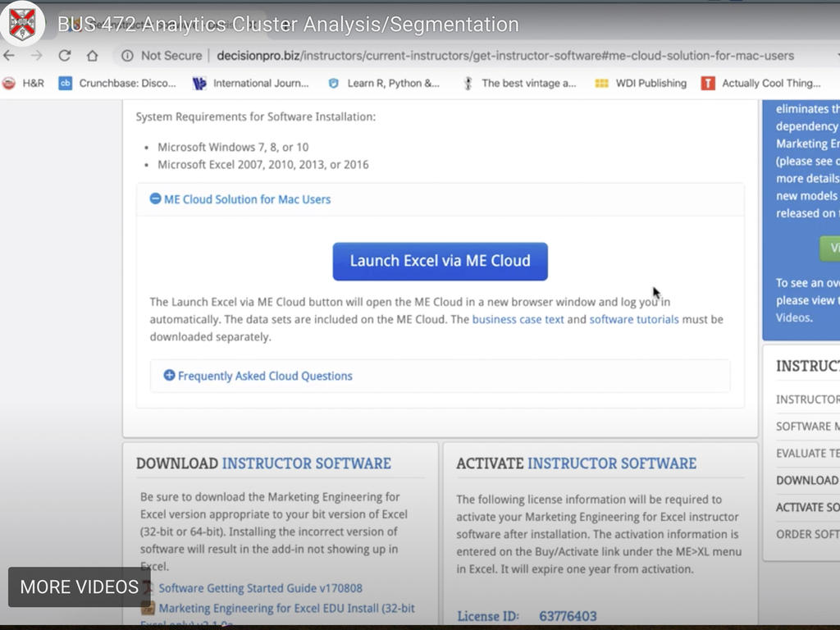Click the Actually Cool Thing bookmark favicon
The image size is (840, 630).
(x=708, y=83)
